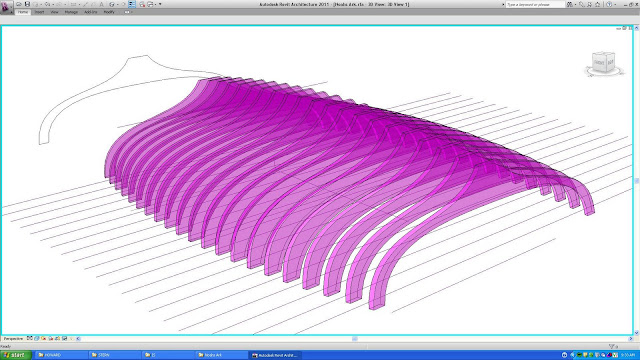Click the Undo icon in quick access toolbar
Image resolution: width=640 pixels, height=360 pixels.
tap(47, 4)
